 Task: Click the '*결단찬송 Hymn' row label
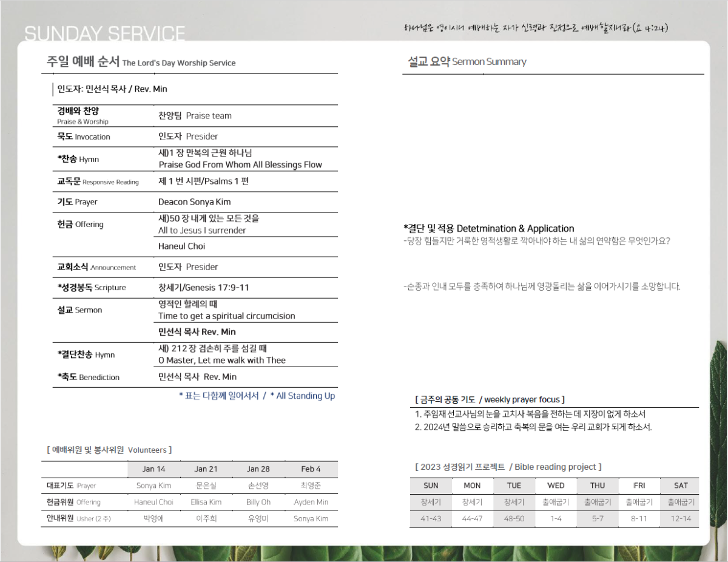(86, 354)
